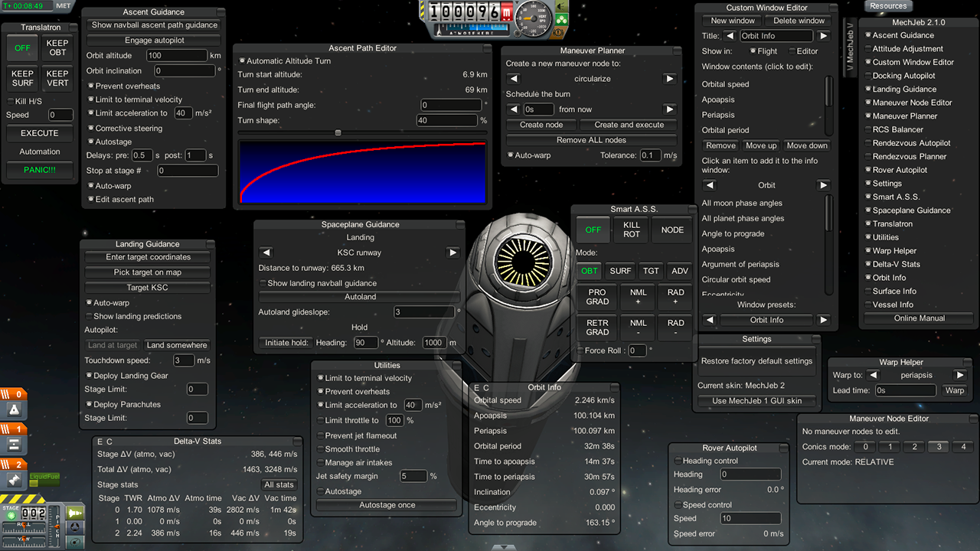Image resolution: width=980 pixels, height=551 pixels.
Task: Open Docking Autopilot from MechJeb menu
Action: pos(900,76)
